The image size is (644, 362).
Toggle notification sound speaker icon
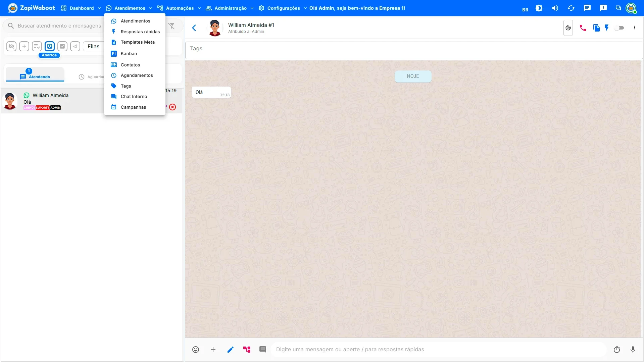click(555, 8)
